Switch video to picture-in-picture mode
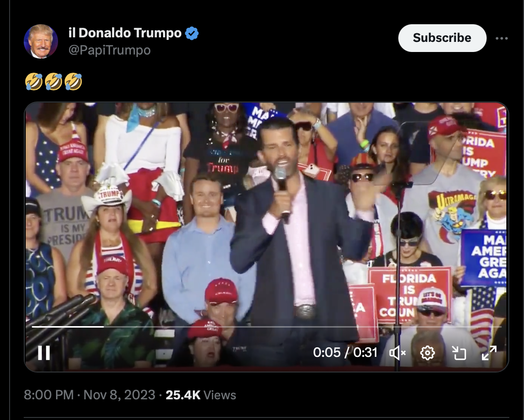 tap(459, 352)
